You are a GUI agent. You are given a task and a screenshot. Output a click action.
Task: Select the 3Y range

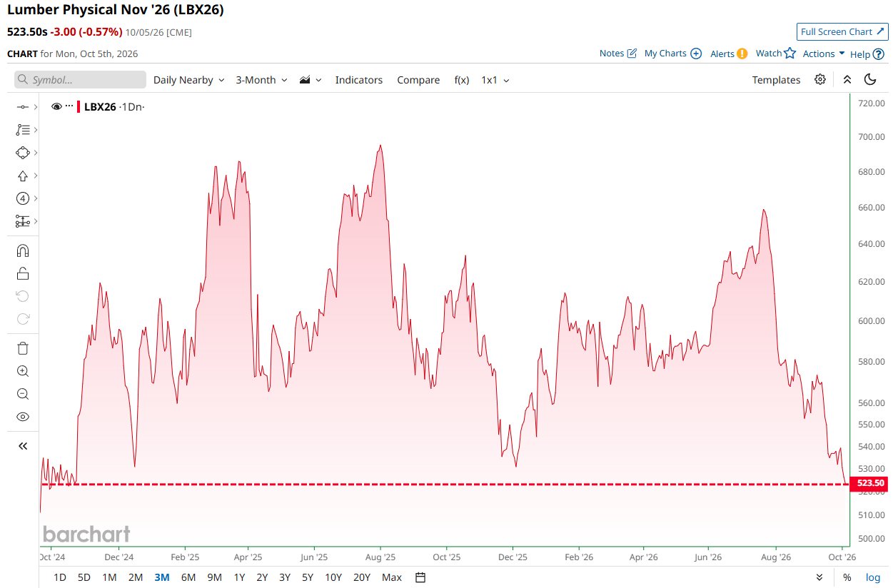[285, 577]
